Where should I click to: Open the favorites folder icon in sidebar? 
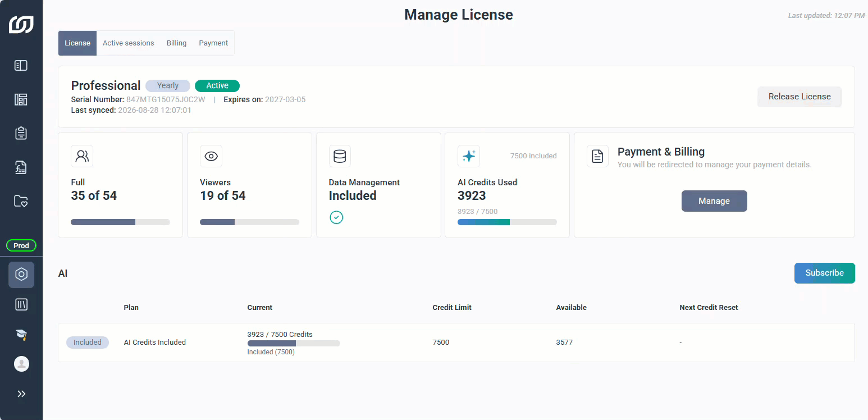pos(21,201)
